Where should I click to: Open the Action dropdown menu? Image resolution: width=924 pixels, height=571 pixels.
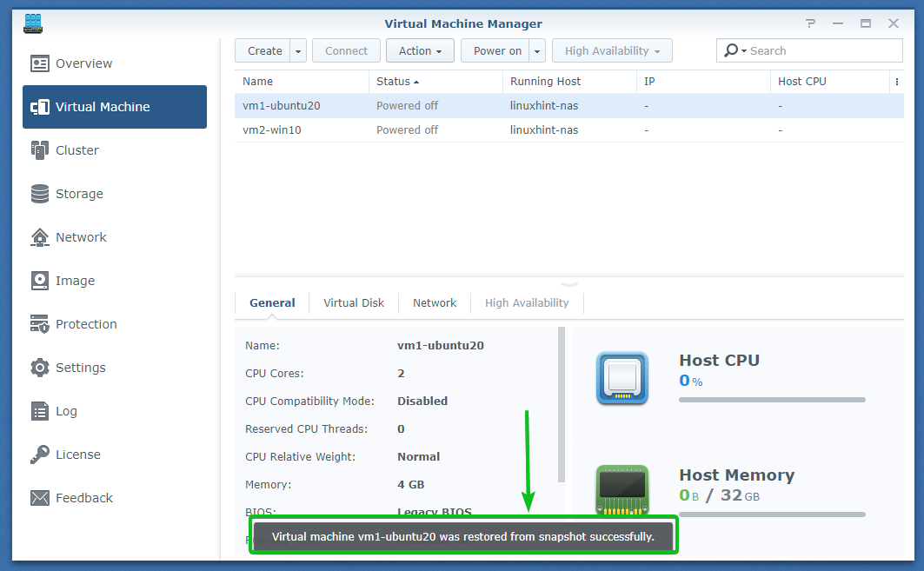(420, 51)
